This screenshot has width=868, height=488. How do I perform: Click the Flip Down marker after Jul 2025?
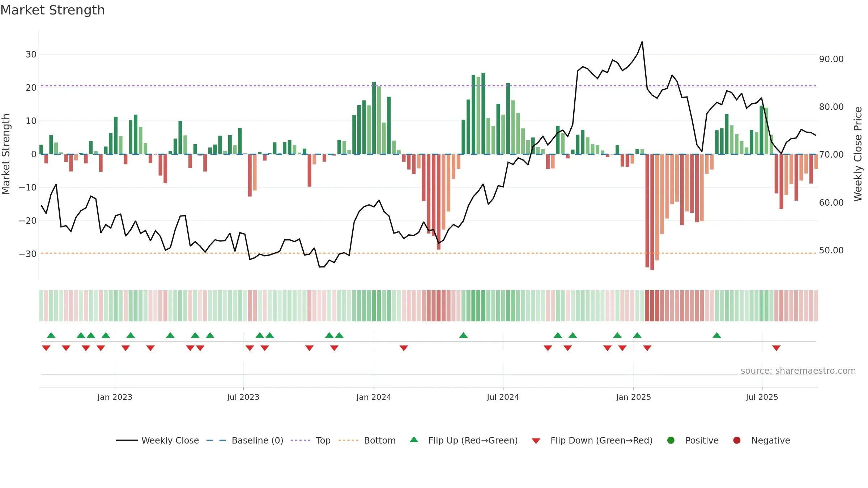click(x=776, y=348)
